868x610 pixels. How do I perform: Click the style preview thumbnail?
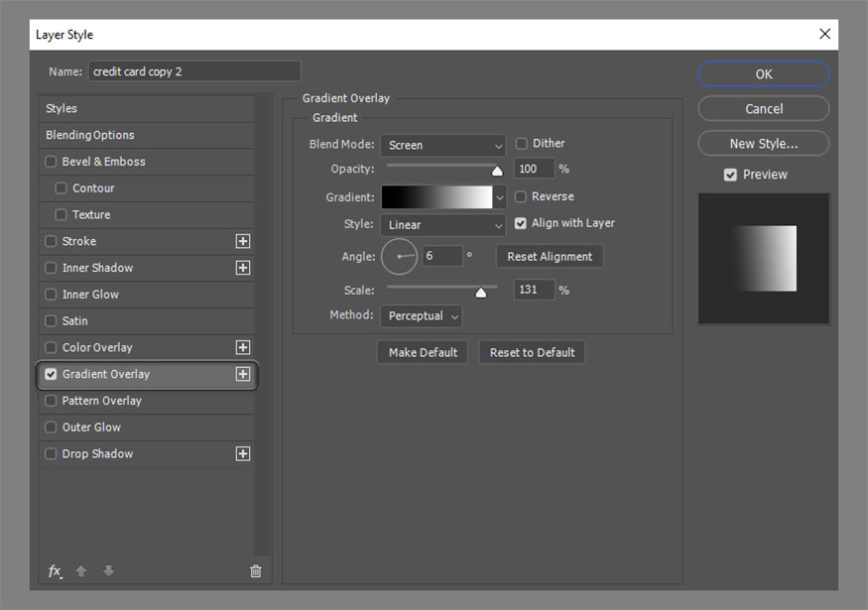764,259
